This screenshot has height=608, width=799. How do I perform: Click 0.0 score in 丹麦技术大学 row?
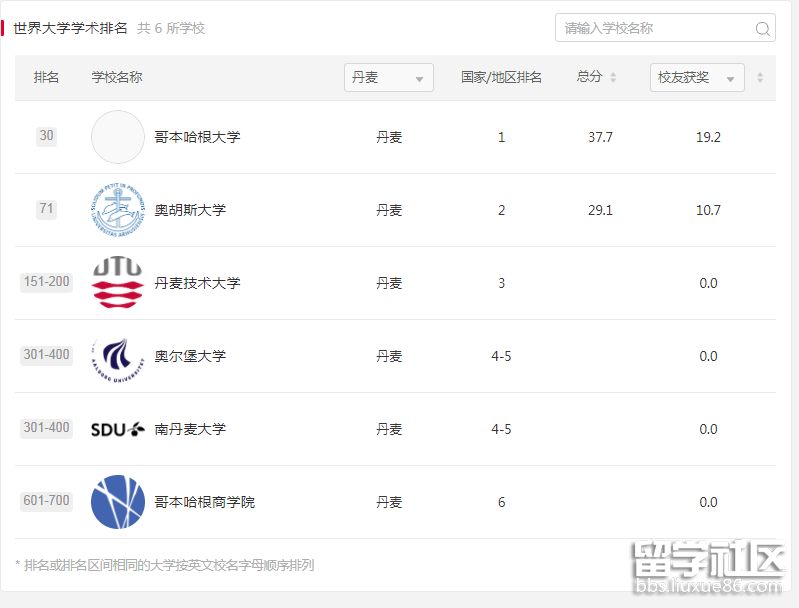(708, 283)
